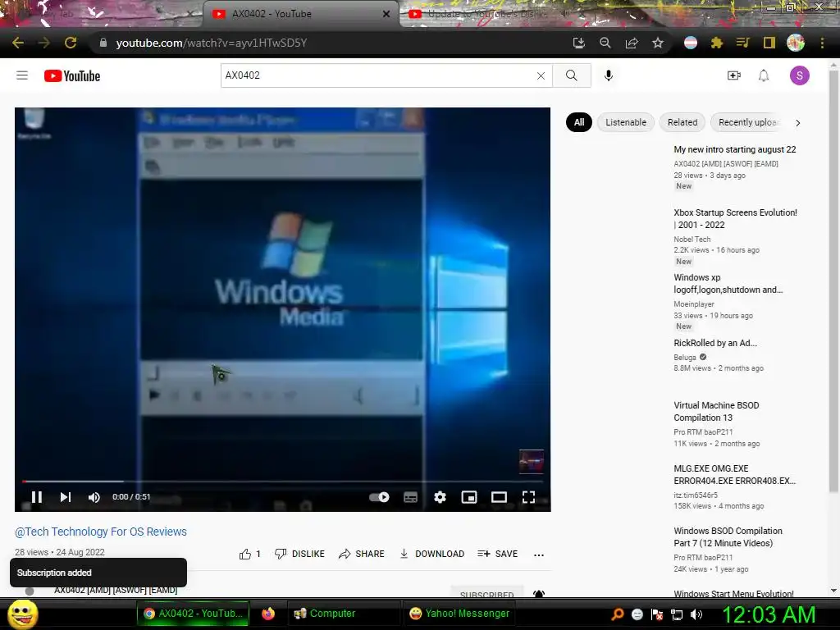
Task: Select the Related filter chip
Action: pyautogui.click(x=682, y=122)
